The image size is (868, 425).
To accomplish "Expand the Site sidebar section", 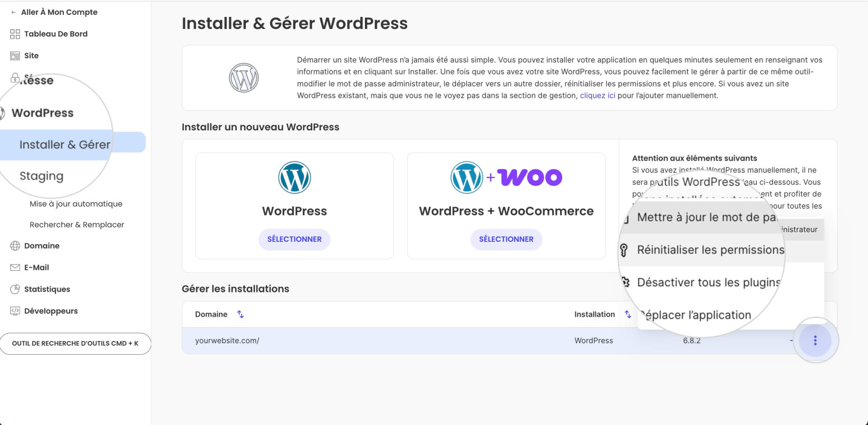I will pos(32,55).
